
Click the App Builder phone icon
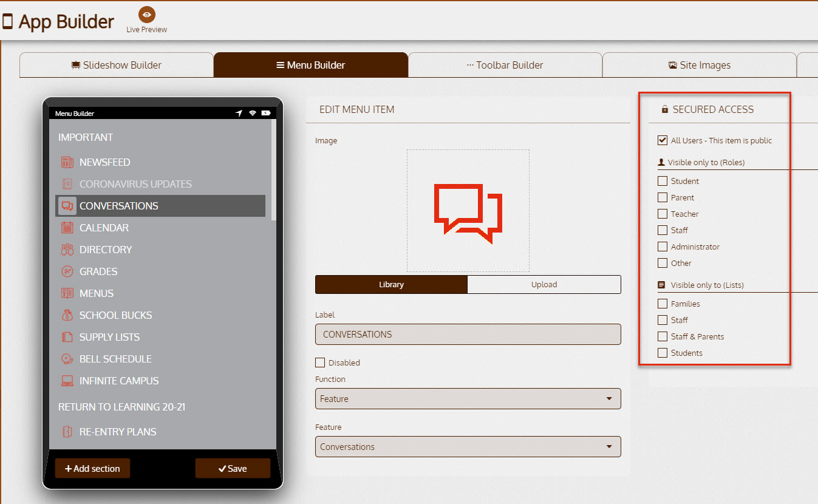coord(8,22)
